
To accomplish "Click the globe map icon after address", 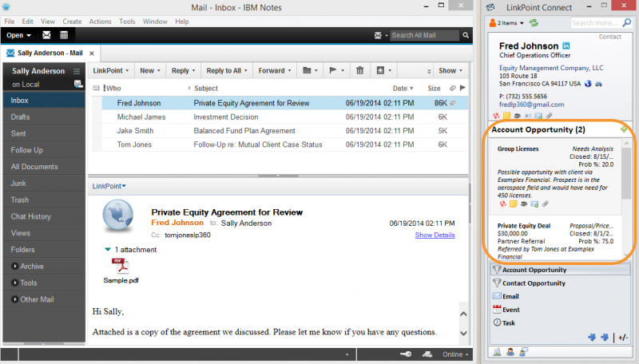I will pyautogui.click(x=588, y=84).
